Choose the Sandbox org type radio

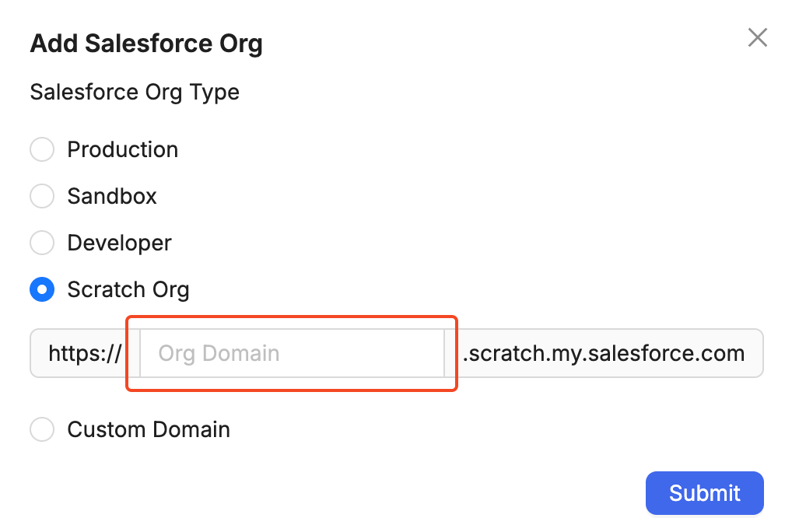click(x=42, y=196)
